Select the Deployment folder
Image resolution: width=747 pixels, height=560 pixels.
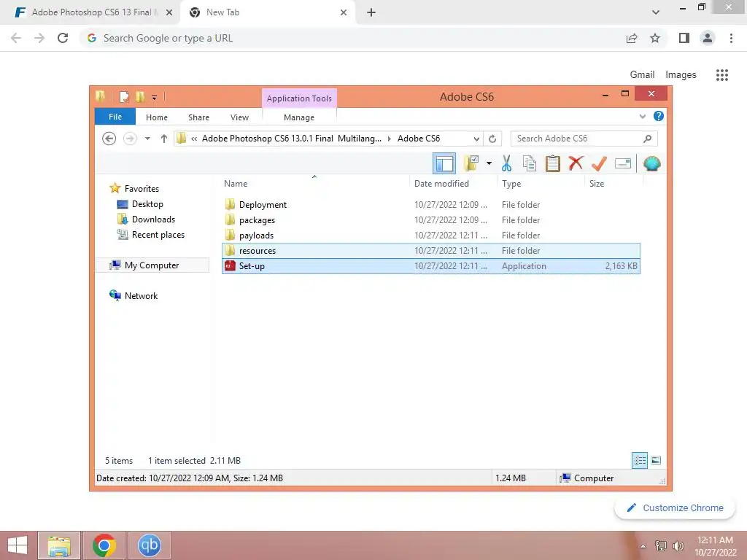(x=263, y=205)
